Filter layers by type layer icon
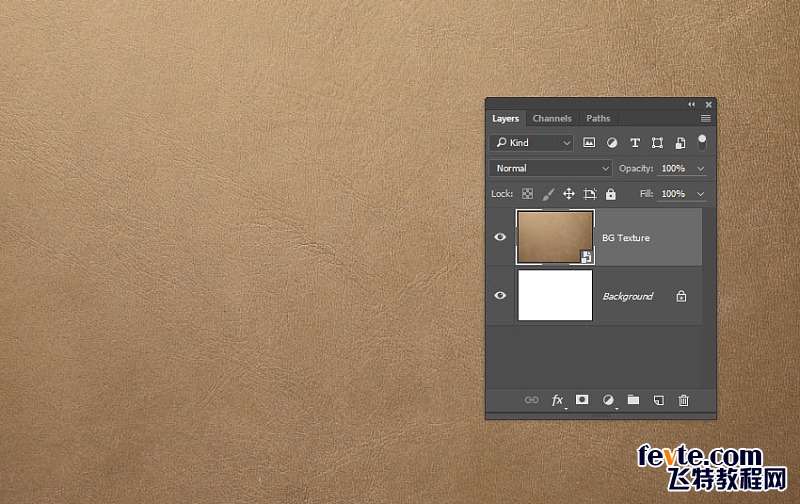 point(635,143)
